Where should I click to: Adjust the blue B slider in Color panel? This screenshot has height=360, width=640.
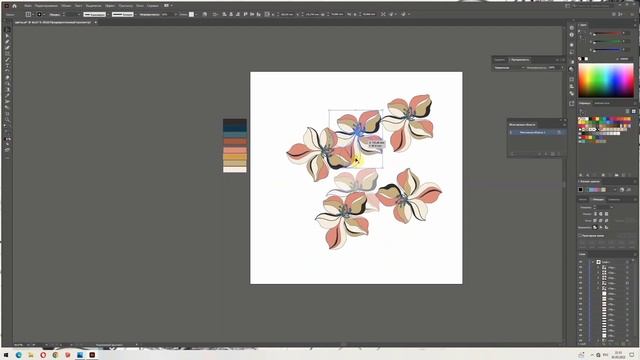[607, 50]
